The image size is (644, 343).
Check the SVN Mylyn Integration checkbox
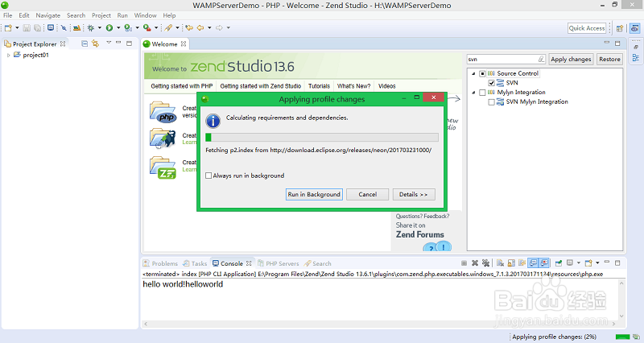(491, 102)
